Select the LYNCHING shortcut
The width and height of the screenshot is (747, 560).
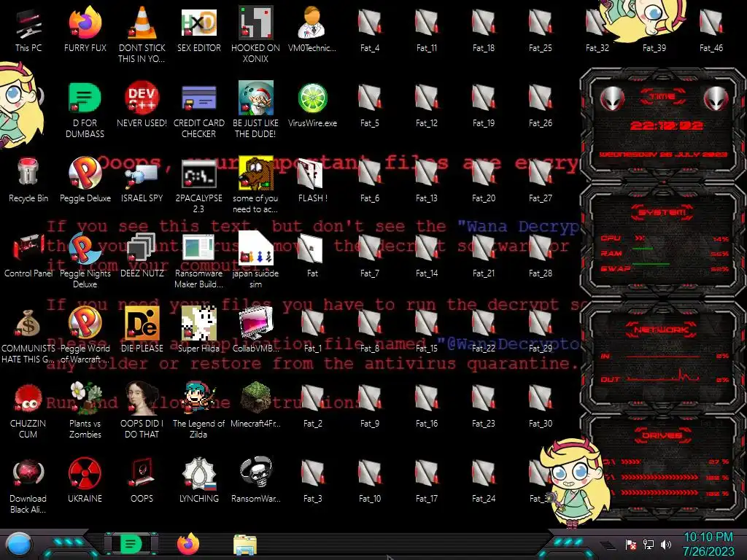[x=199, y=480]
